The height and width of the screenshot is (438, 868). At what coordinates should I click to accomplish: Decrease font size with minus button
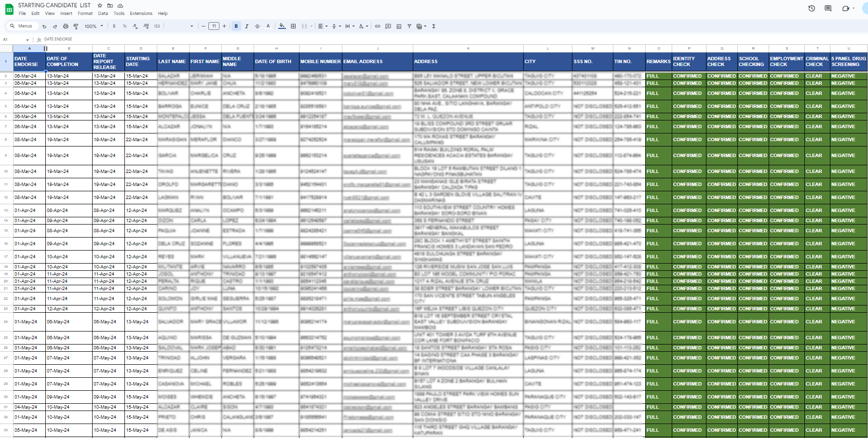point(203,27)
